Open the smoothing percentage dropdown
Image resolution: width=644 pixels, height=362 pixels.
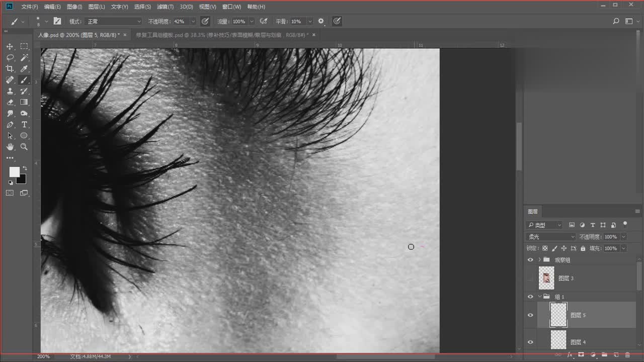click(309, 22)
